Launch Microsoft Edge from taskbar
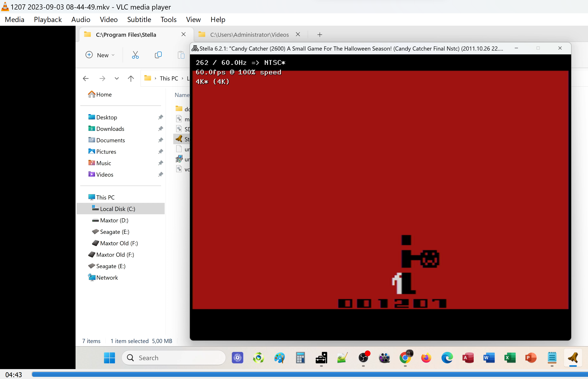Viewport: 588px width, 379px height. [x=447, y=358]
